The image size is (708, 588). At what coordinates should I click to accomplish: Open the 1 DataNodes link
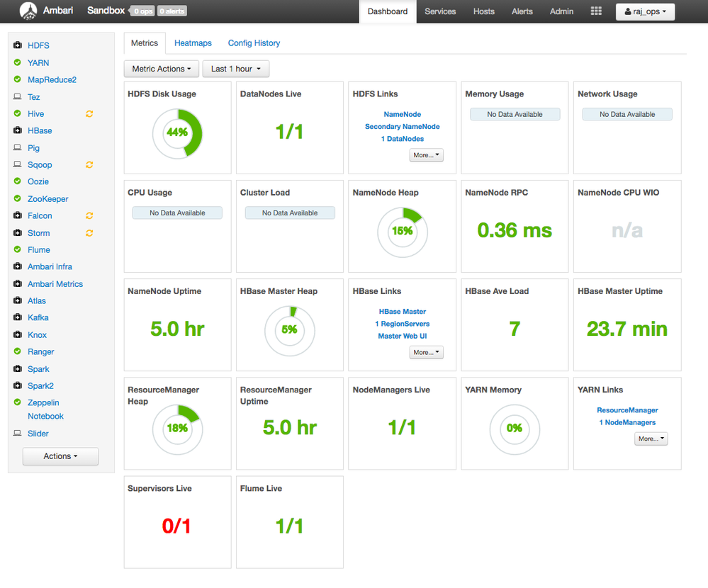point(403,139)
